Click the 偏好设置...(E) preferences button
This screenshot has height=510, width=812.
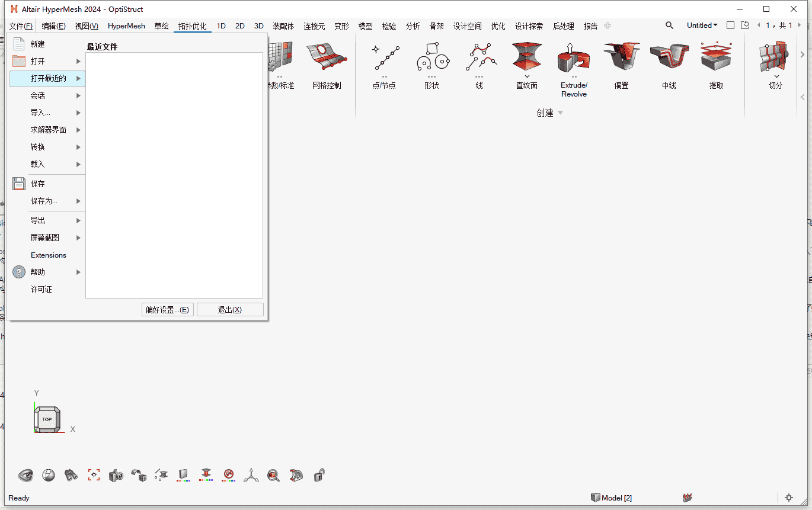coord(168,310)
